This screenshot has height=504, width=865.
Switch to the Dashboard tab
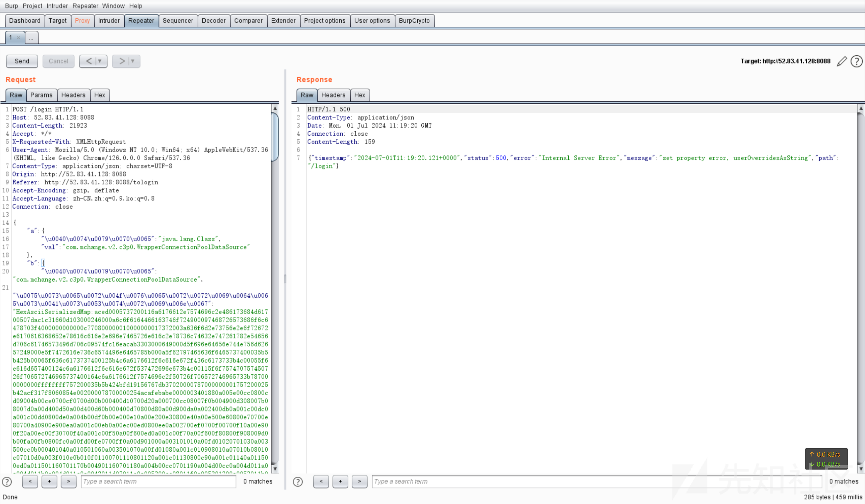[x=25, y=21]
